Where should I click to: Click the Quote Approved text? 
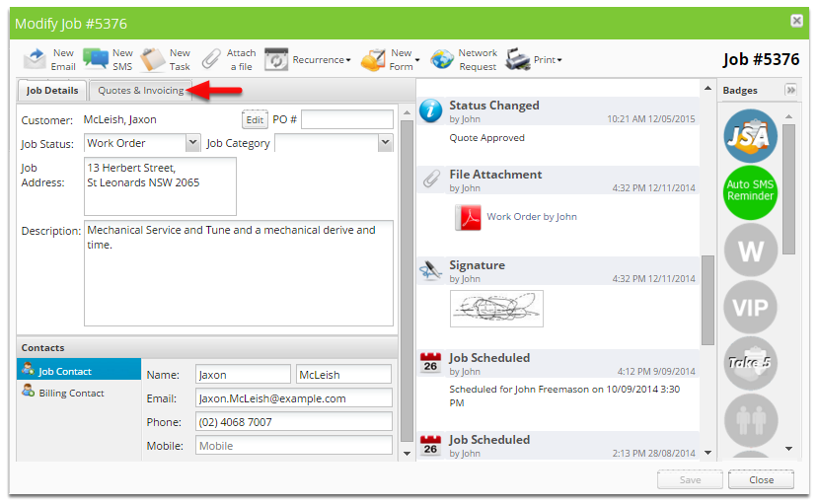(486, 138)
